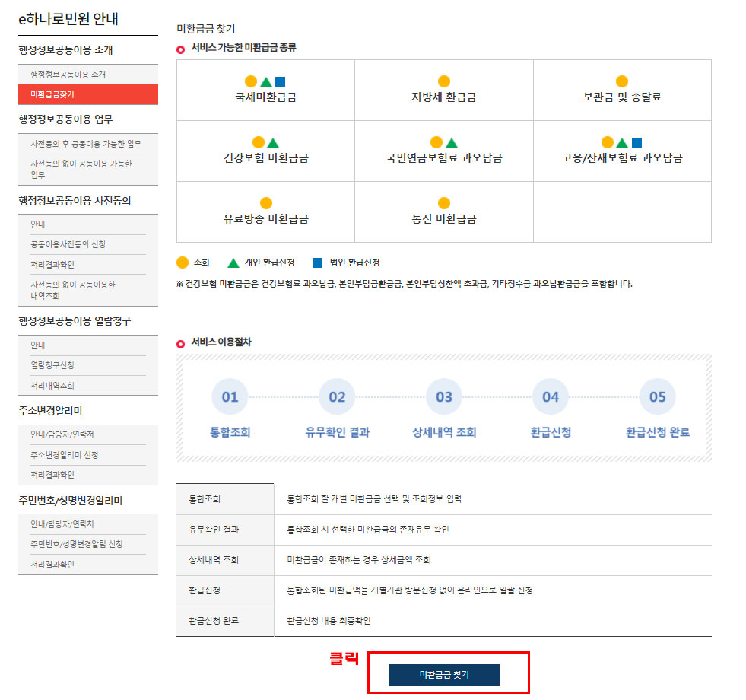Click the 보관금 및 송달료 cell label

point(622,97)
